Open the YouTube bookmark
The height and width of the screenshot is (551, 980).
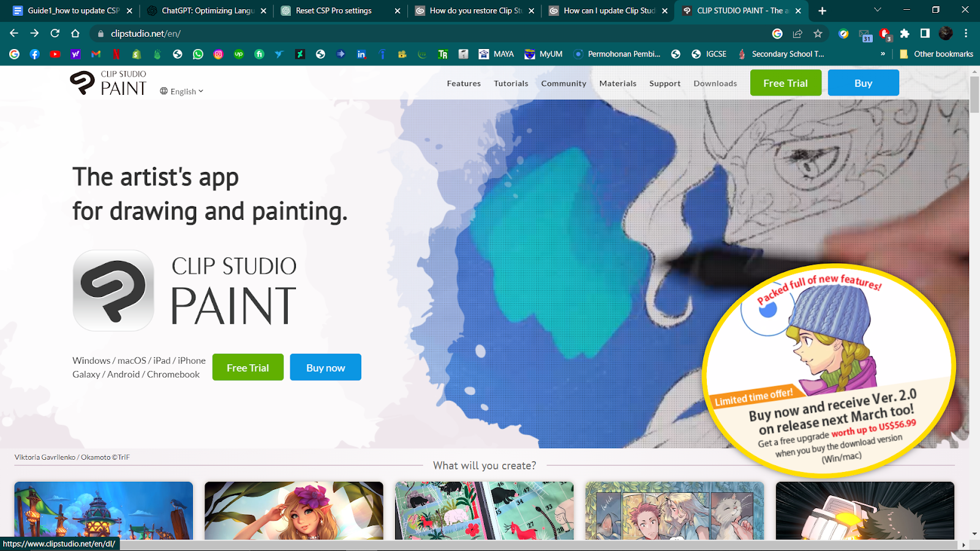pyautogui.click(x=55, y=54)
